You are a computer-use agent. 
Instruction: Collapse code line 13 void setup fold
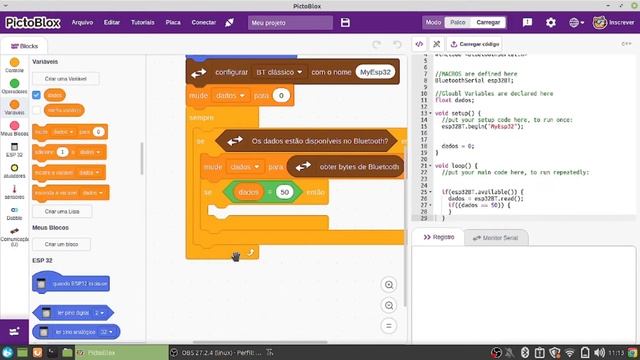coord(430,113)
